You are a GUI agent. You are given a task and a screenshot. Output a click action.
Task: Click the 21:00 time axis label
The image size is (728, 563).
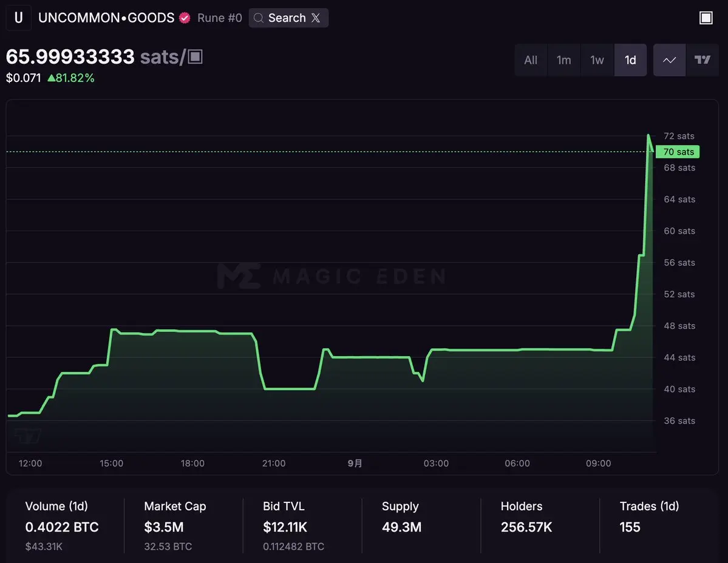pyautogui.click(x=274, y=464)
